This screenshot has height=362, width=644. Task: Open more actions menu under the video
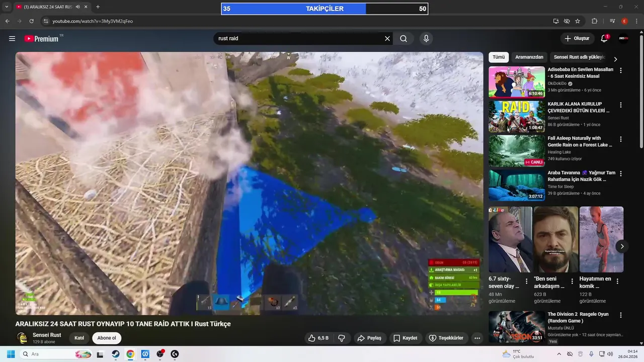point(477,338)
